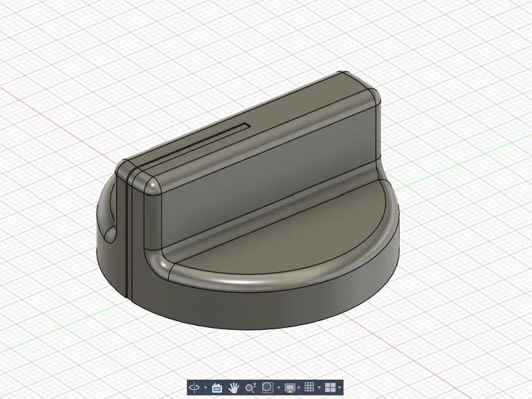The image size is (532, 399).
Task: Open the Grid and Snaps dropdown arrow
Action: [x=319, y=388]
